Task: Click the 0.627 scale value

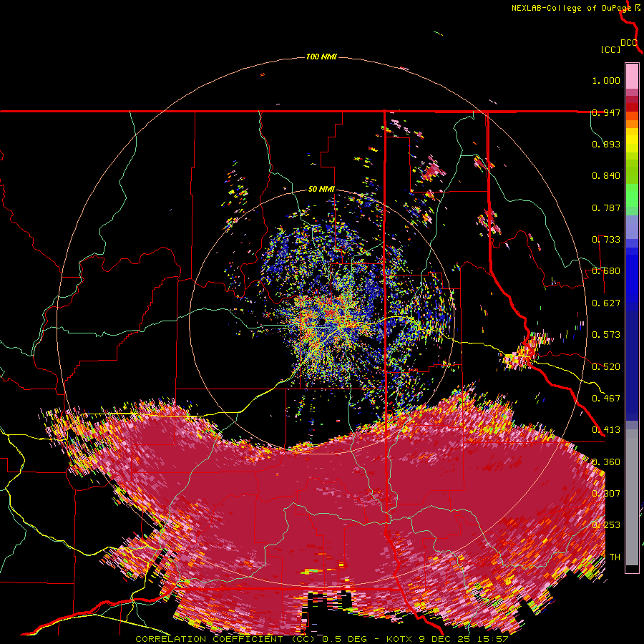Action: (x=606, y=303)
